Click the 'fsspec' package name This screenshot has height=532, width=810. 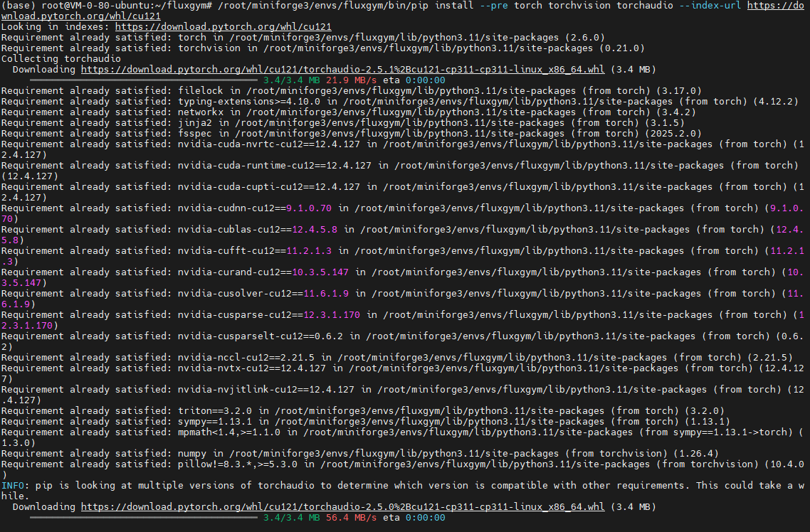click(x=195, y=134)
